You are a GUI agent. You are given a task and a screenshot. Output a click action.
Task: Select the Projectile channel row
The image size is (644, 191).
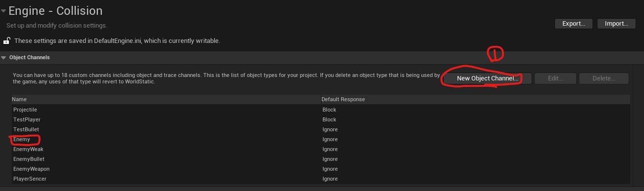tap(321, 110)
